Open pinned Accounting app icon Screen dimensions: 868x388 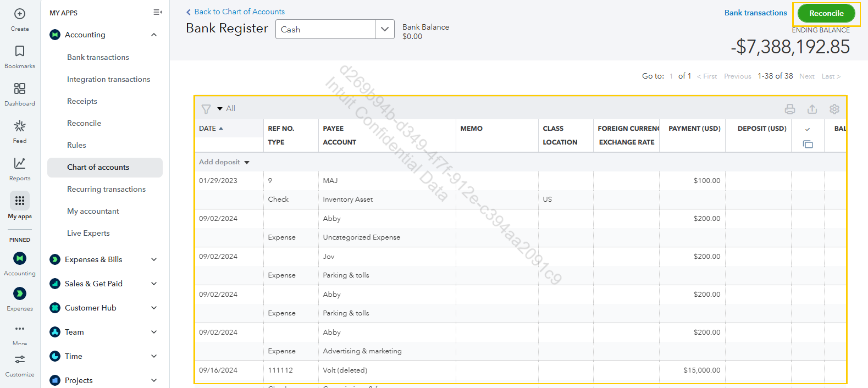20,258
